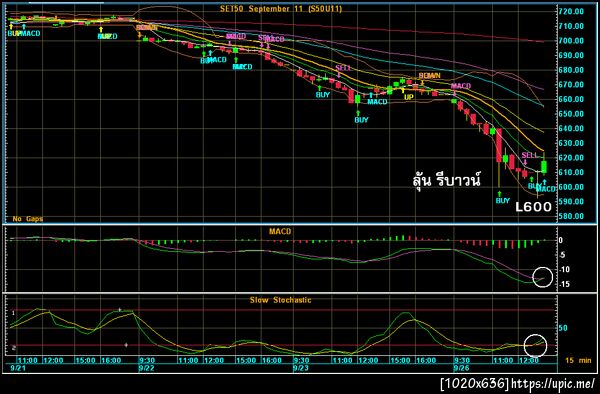600x394 pixels.
Task: Click the 600.00 price axis label
Action: pos(571,187)
